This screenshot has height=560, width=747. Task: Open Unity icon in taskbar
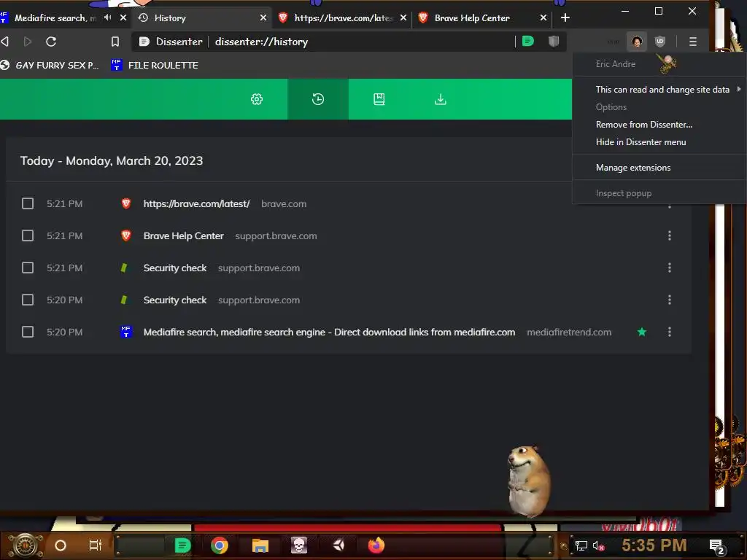pos(338,545)
